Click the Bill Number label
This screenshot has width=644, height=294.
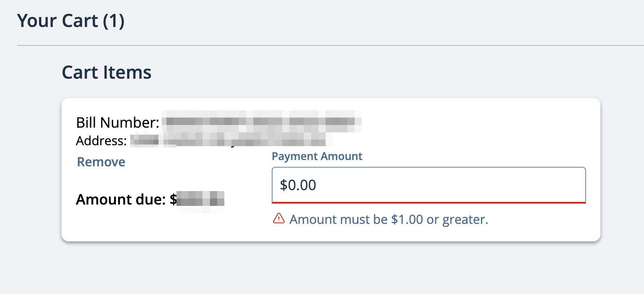click(118, 122)
